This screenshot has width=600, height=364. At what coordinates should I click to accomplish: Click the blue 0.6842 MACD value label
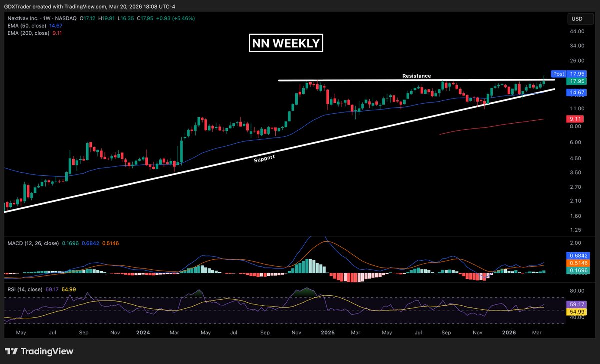(577, 255)
